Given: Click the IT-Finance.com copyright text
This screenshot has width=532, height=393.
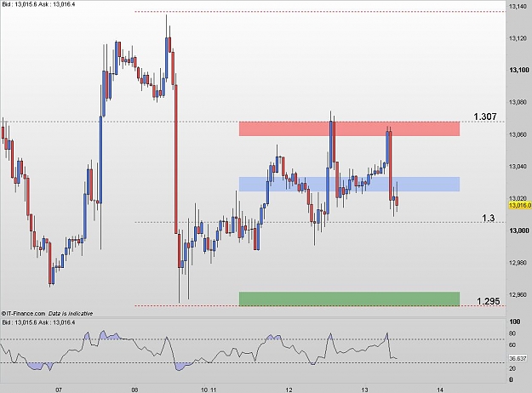Looking at the screenshot, I should pyautogui.click(x=23, y=313).
